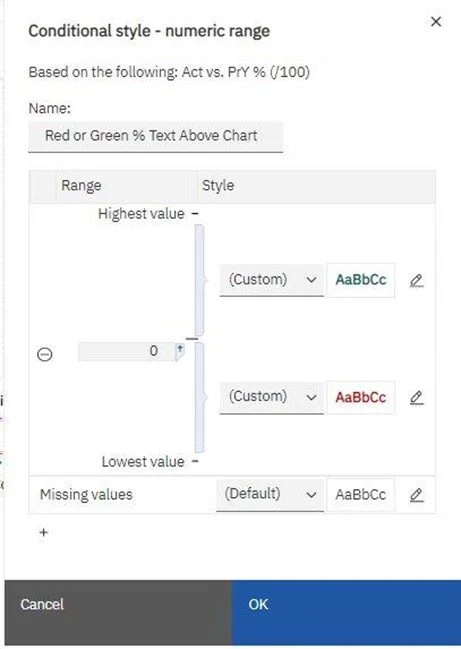
Task: Click the threshold marker icon beside 0
Action: pyautogui.click(x=180, y=351)
